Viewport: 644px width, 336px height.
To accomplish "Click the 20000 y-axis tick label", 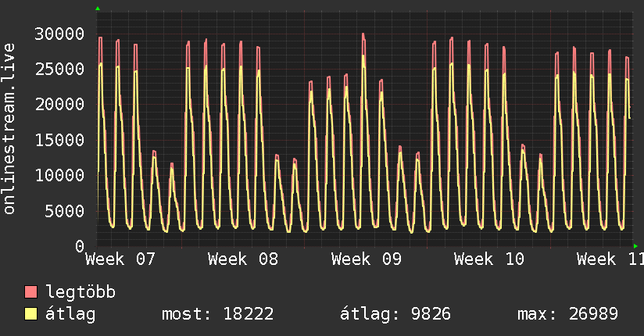I will pyautogui.click(x=59, y=105).
